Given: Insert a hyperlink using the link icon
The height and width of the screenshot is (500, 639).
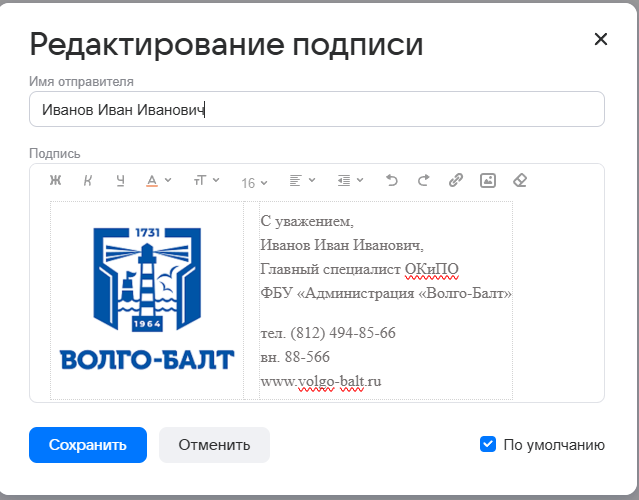Looking at the screenshot, I should (x=455, y=181).
